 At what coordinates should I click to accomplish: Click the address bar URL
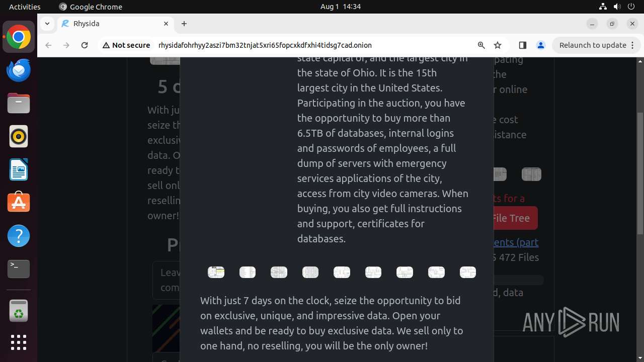(x=265, y=45)
